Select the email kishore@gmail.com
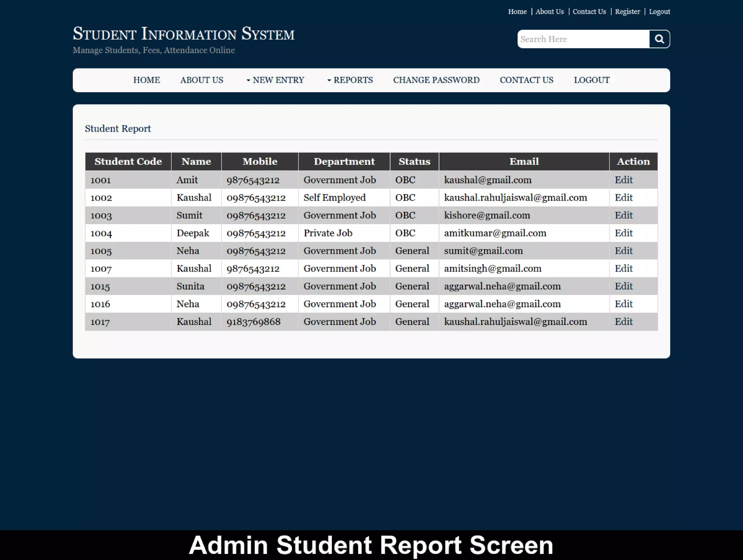The height and width of the screenshot is (560, 743). 487,215
